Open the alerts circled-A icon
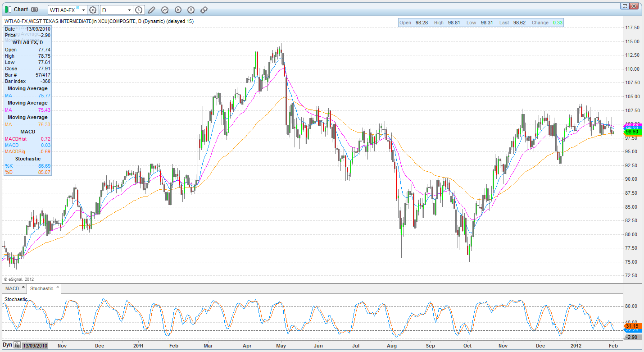The width and height of the screenshot is (644, 352). pos(191,9)
